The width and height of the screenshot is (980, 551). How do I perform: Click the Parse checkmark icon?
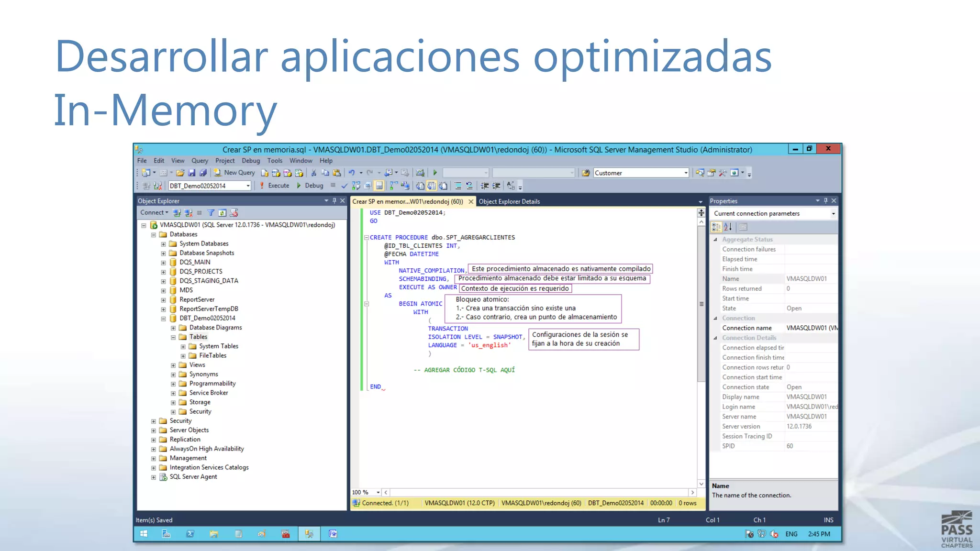click(x=344, y=186)
